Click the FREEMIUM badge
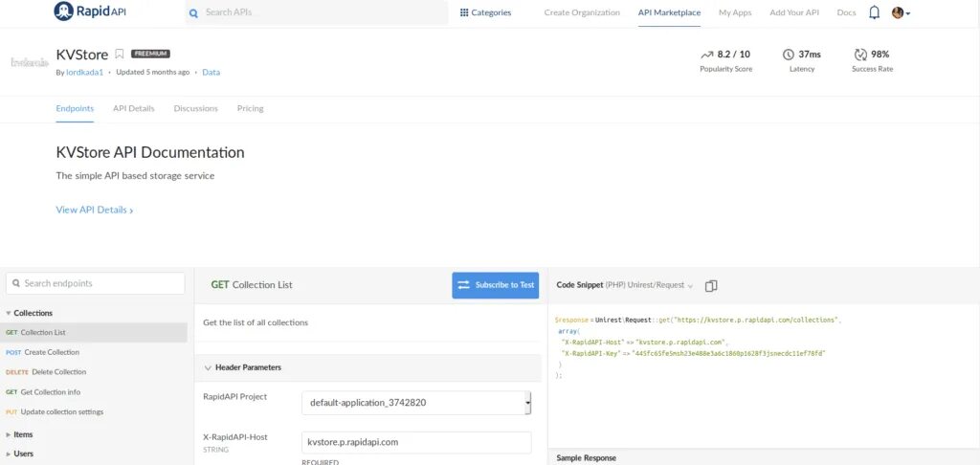Screen dimensions: 980x465 [x=150, y=54]
